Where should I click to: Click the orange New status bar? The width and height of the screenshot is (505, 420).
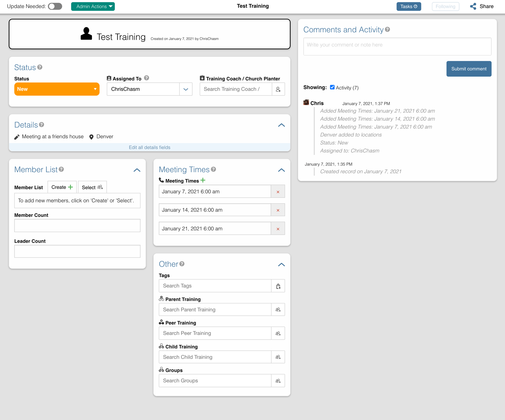[x=57, y=89]
